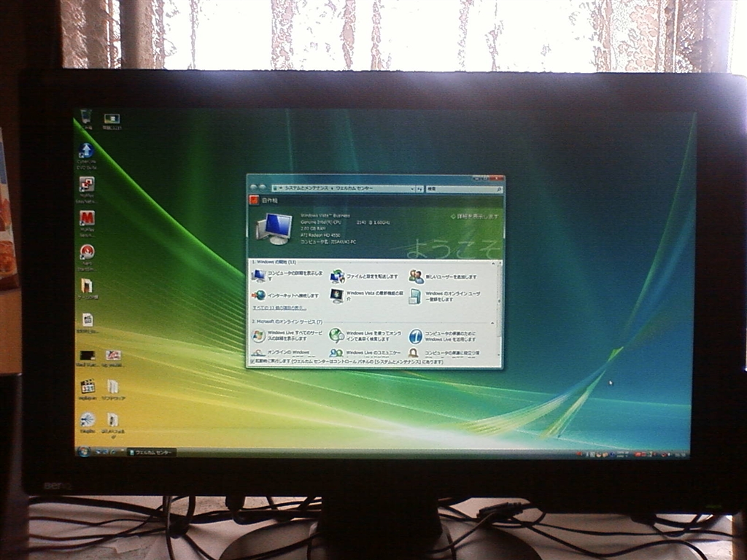Screen dimensions: 747x560
Task: Open the address bar dropdown arrow
Action: pyautogui.click(x=412, y=189)
